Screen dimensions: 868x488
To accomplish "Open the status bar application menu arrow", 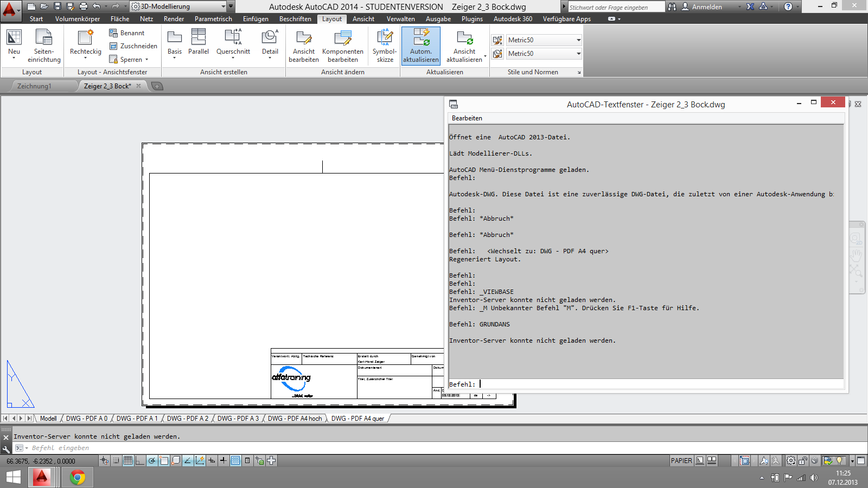I will click(x=852, y=461).
